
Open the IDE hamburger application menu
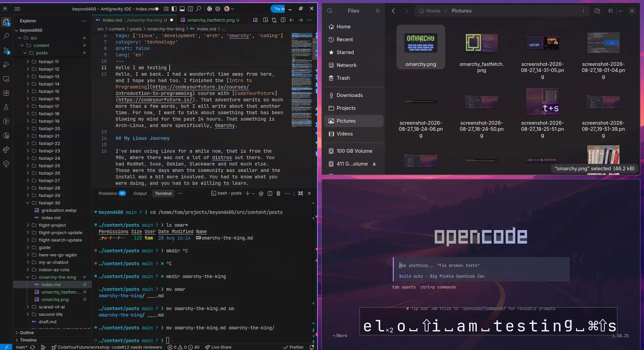click(17, 9)
